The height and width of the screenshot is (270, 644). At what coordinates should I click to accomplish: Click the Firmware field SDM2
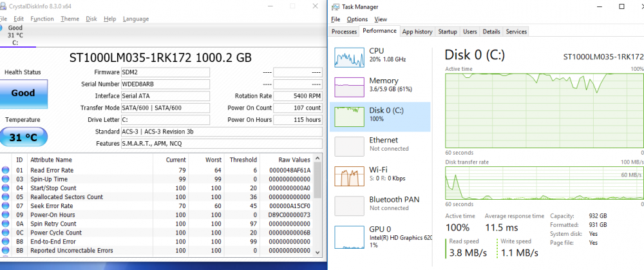pyautogui.click(x=165, y=72)
